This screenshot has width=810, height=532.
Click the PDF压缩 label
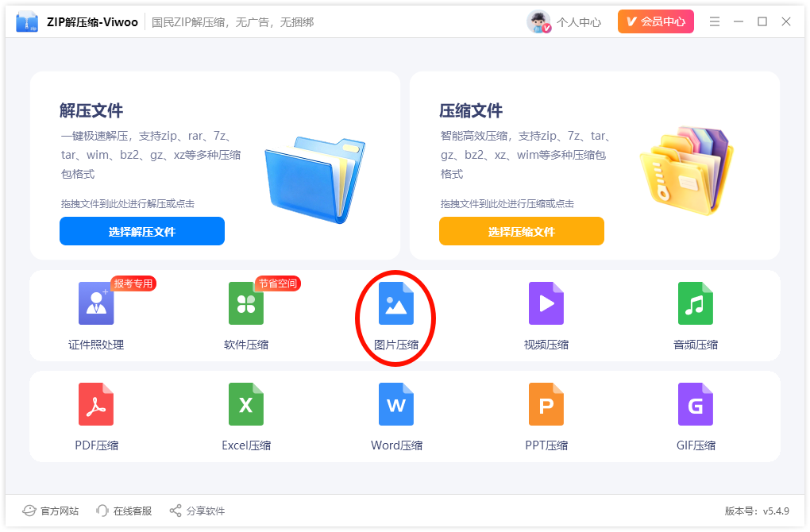(x=97, y=445)
